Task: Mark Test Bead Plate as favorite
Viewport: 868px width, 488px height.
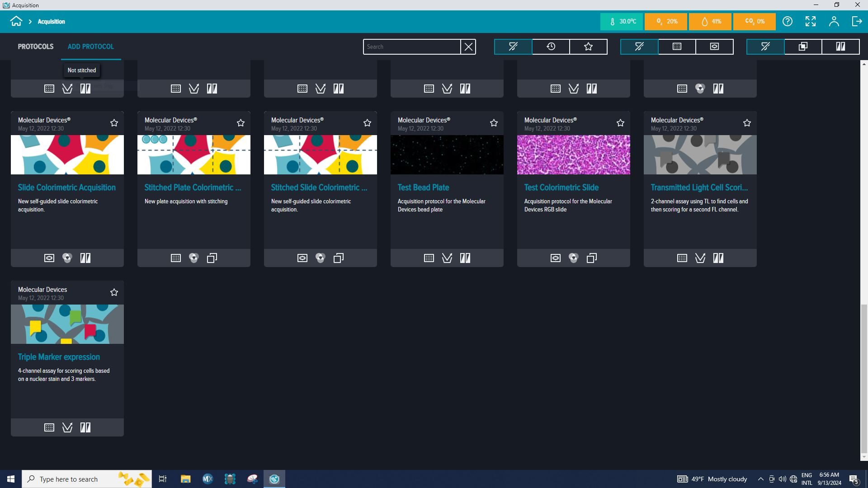Action: [494, 123]
